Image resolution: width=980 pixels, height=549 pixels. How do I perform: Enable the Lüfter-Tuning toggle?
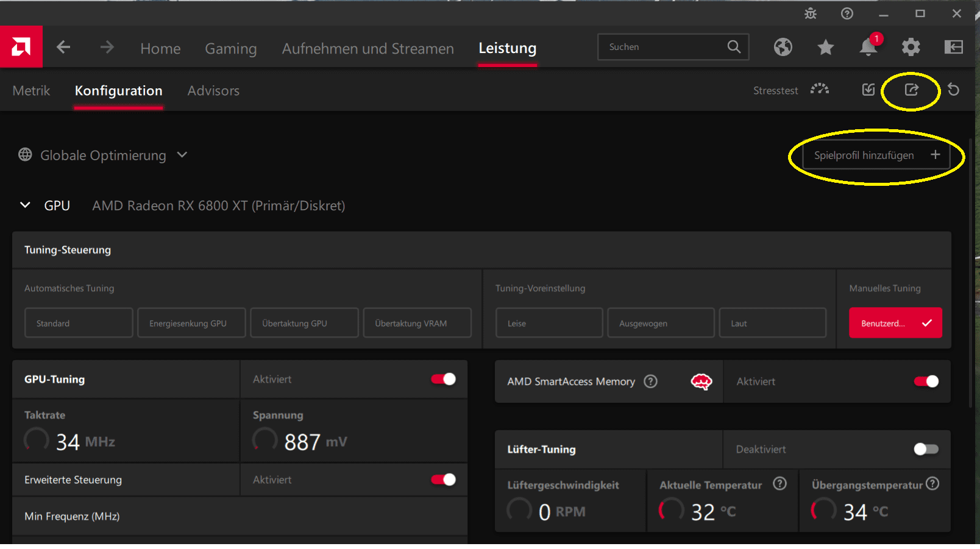(x=926, y=449)
